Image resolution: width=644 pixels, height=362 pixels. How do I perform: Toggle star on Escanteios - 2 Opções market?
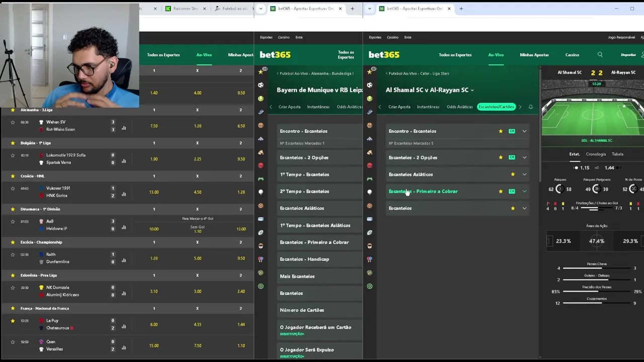pos(501,157)
